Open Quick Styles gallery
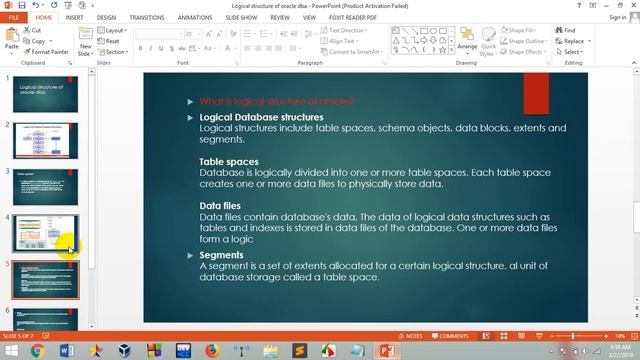Screen dimensions: 640x360 (x=487, y=42)
